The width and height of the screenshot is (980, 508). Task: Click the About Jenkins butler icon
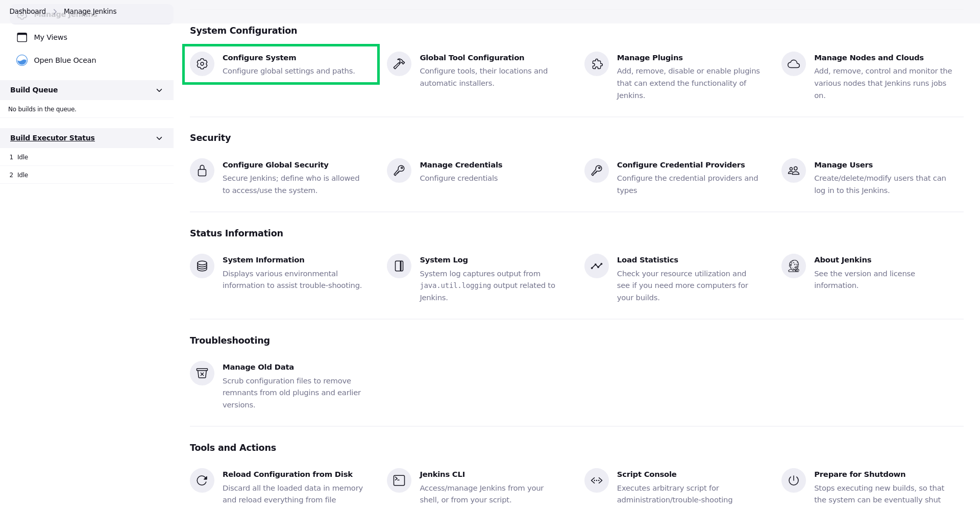point(794,266)
